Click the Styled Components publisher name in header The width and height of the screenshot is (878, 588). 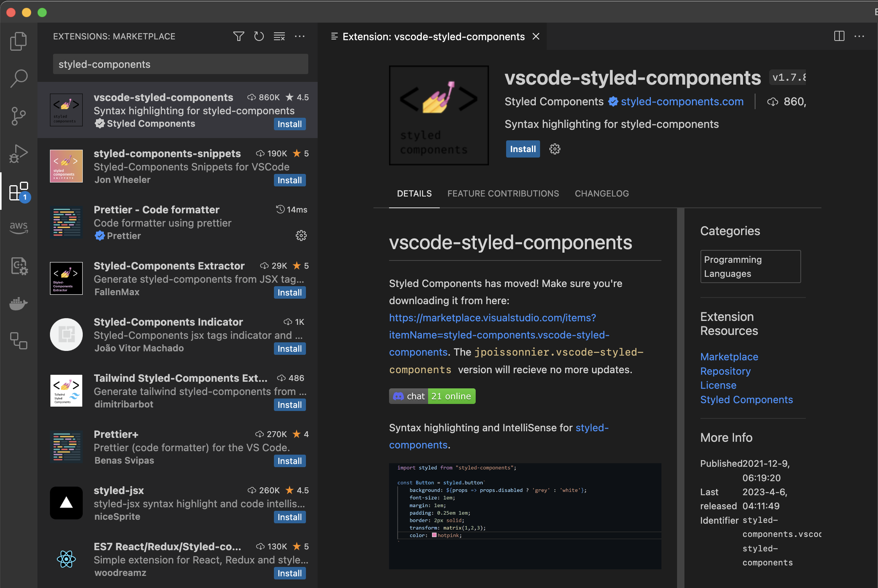554,101
